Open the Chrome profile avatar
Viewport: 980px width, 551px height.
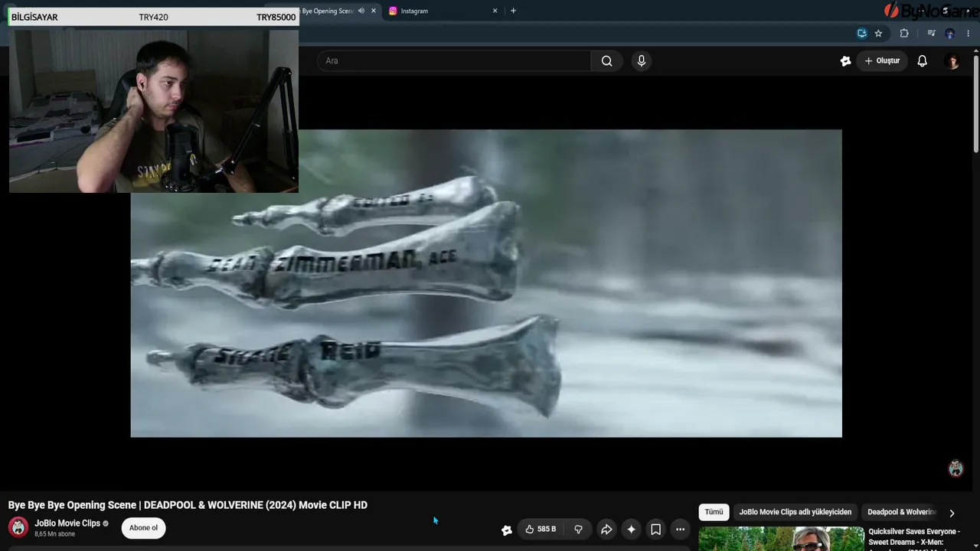[x=950, y=33]
